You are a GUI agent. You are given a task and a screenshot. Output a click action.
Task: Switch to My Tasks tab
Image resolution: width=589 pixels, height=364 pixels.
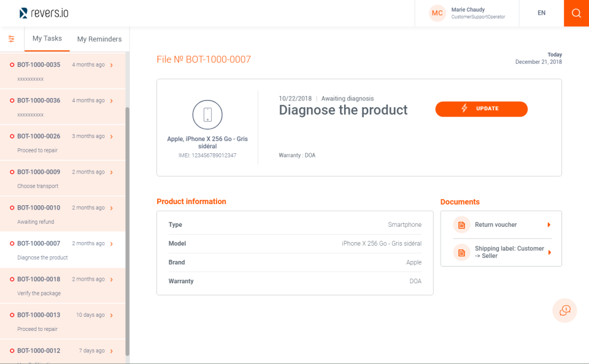(x=47, y=39)
